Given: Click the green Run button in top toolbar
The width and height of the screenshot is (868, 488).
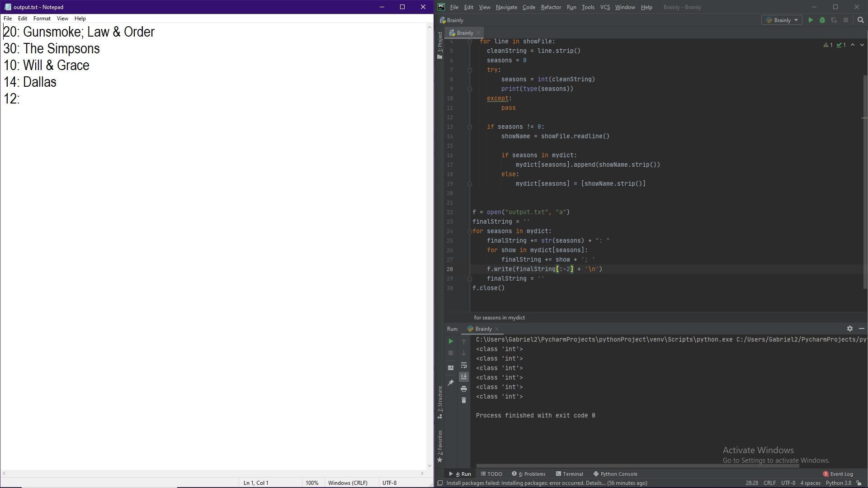Looking at the screenshot, I should tap(811, 20).
